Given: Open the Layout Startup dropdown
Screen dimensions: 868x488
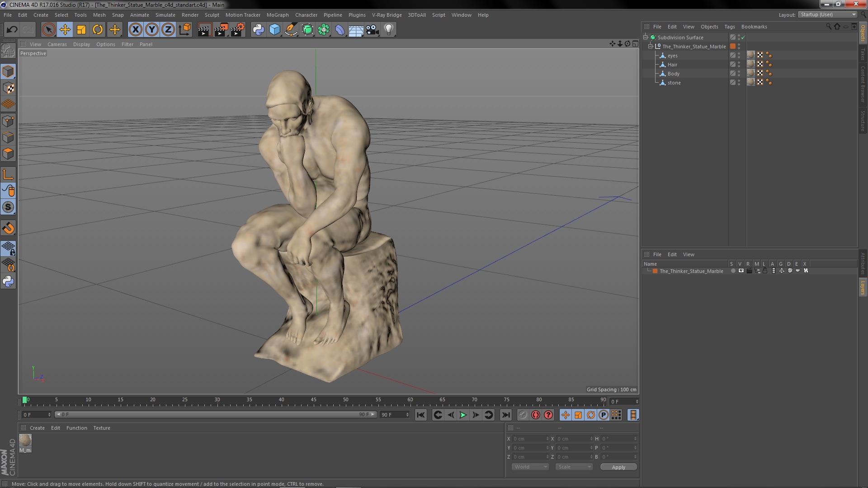Looking at the screenshot, I should (828, 15).
